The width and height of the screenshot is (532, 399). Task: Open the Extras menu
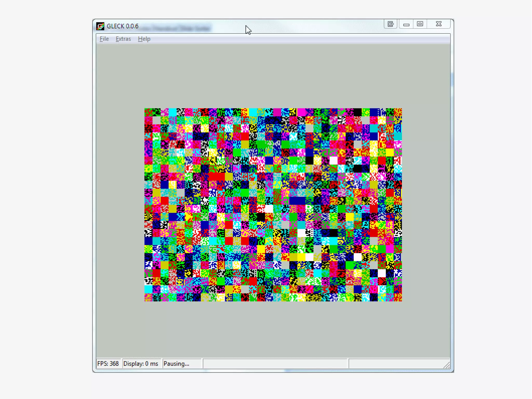123,39
